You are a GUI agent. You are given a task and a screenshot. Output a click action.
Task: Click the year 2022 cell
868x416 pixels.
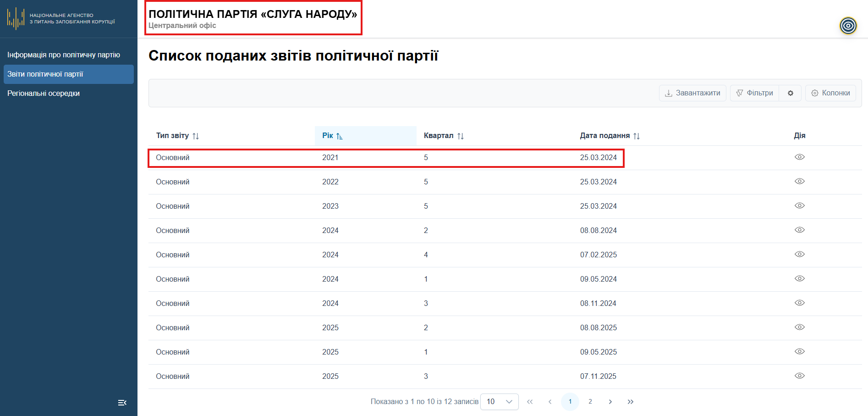pyautogui.click(x=330, y=182)
